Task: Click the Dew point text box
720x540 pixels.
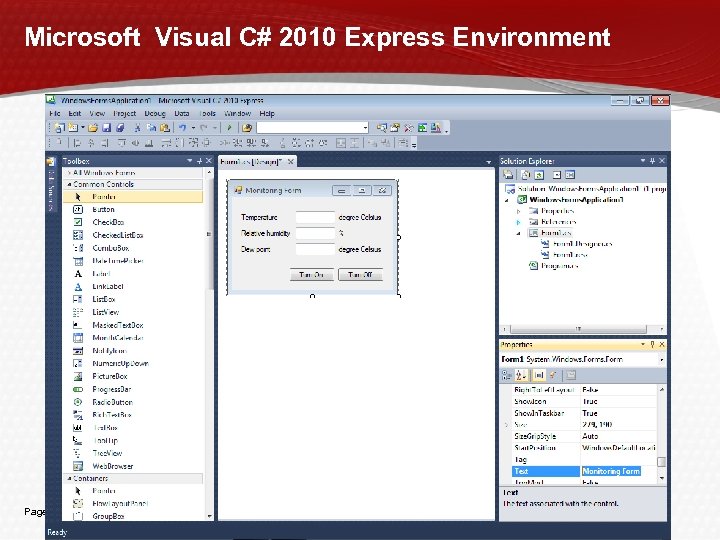Action: pyautogui.click(x=315, y=249)
